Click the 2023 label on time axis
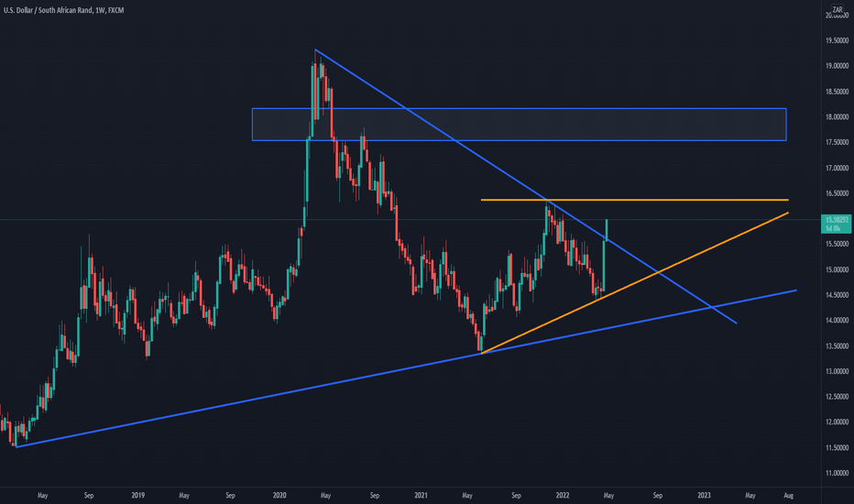 (x=705, y=495)
